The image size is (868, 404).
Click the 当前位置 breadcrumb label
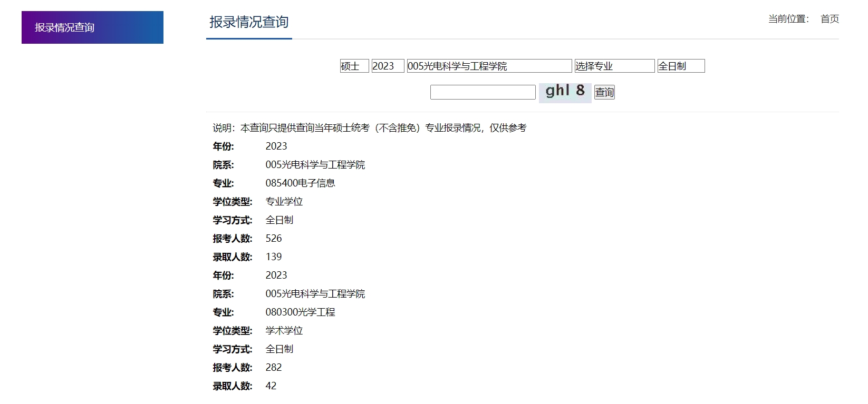pos(788,19)
